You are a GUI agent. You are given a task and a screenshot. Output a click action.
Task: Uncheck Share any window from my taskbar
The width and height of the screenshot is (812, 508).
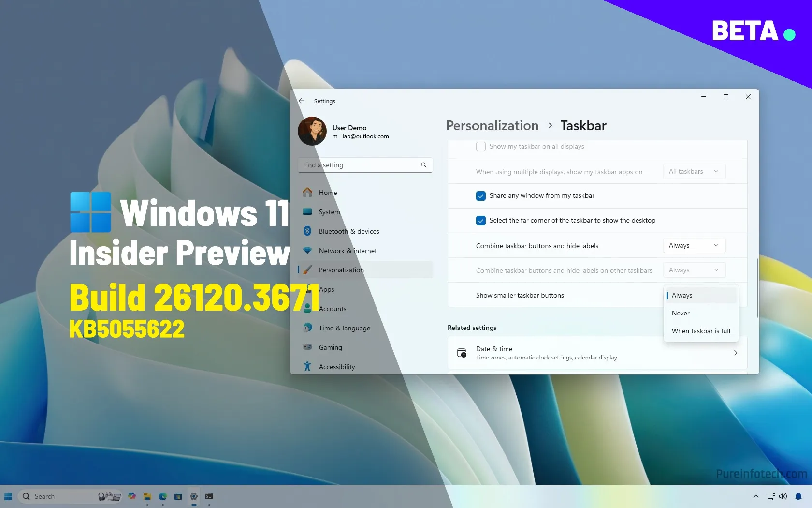coord(481,196)
